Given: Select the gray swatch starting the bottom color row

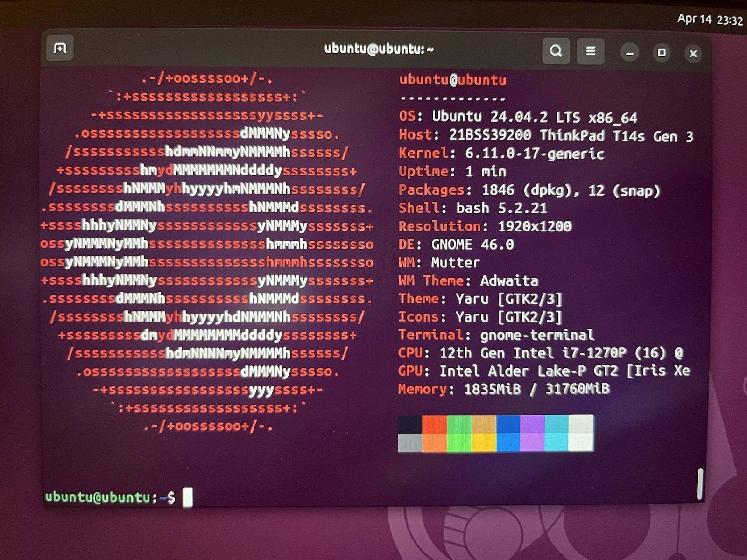Looking at the screenshot, I should pos(410,442).
